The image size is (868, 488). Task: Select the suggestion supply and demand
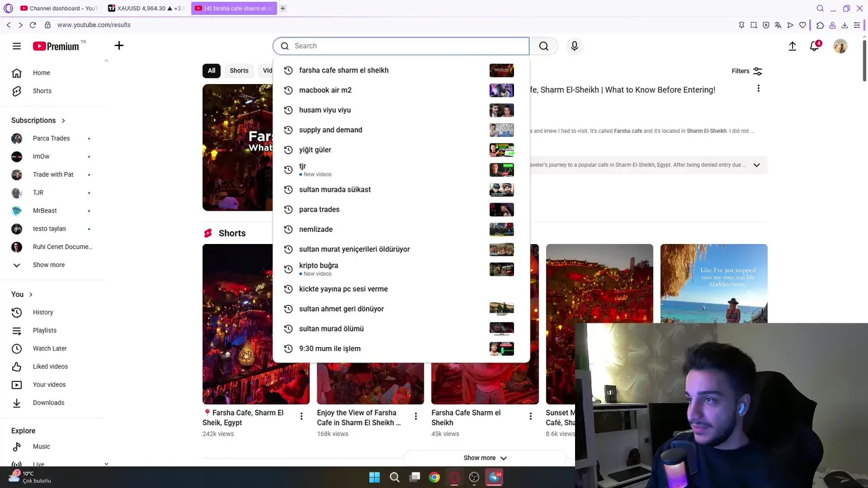(401, 130)
